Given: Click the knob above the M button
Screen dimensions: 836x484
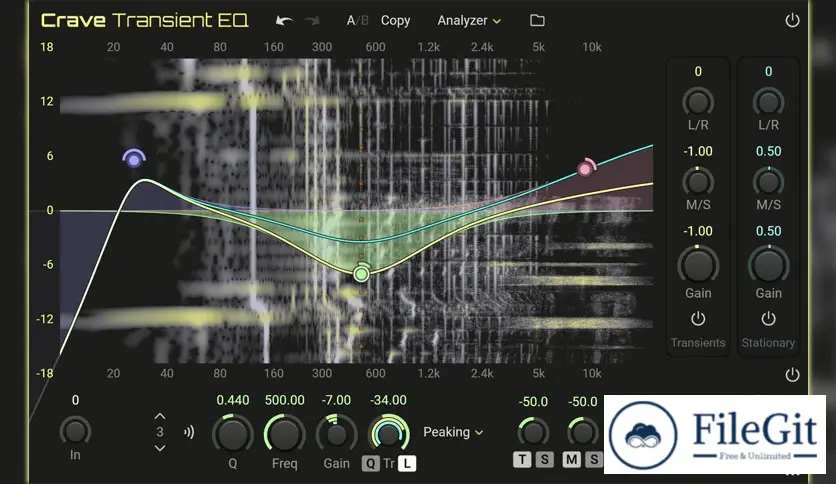Looking at the screenshot, I should pyautogui.click(x=582, y=431).
